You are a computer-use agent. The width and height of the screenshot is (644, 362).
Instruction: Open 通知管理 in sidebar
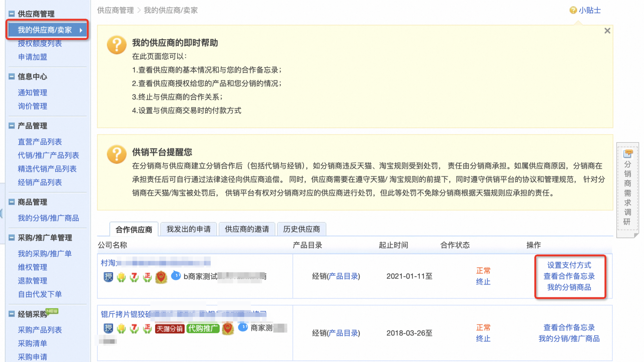pos(33,92)
